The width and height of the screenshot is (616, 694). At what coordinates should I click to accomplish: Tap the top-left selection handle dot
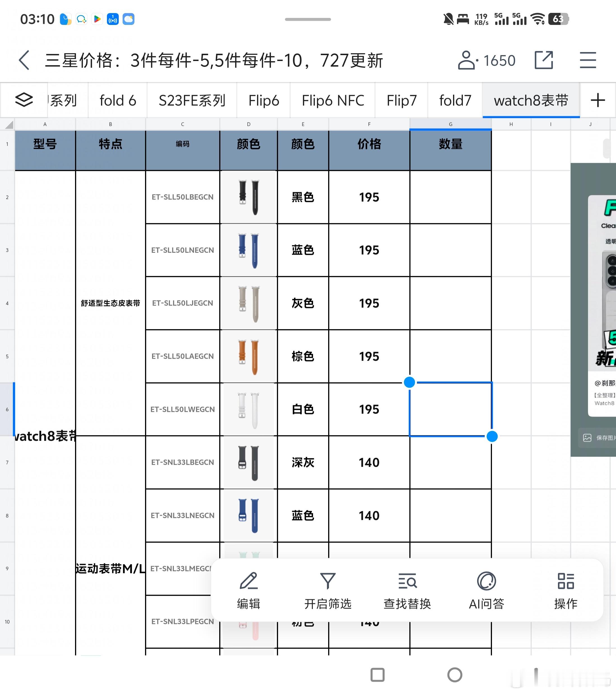409,382
